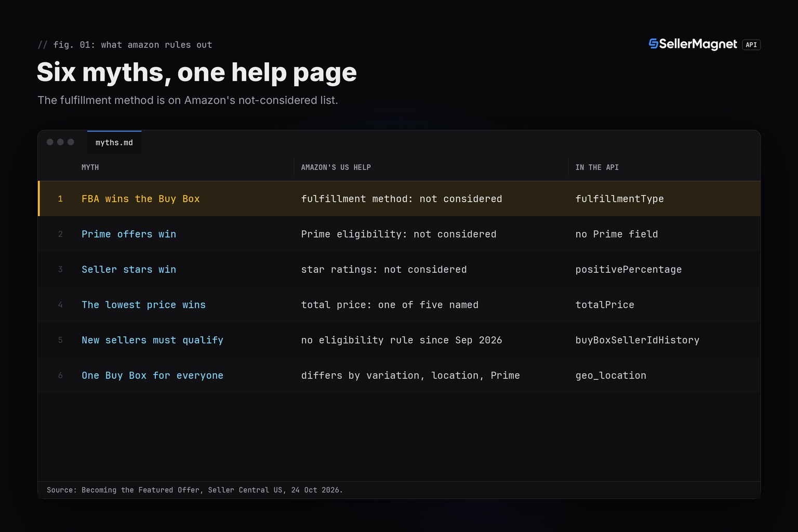Click 'total price: one of five named'
This screenshot has width=798, height=532.
[390, 305]
